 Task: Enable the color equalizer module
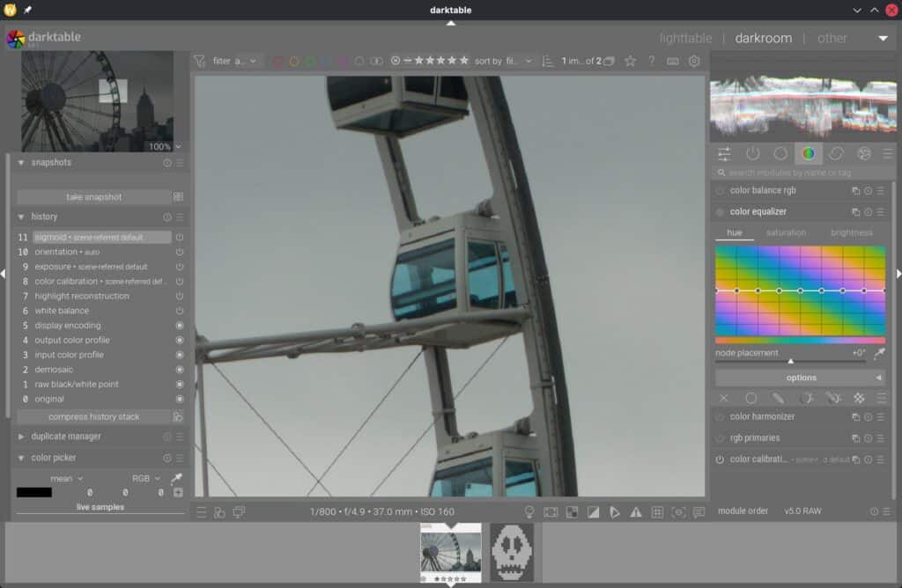click(720, 212)
